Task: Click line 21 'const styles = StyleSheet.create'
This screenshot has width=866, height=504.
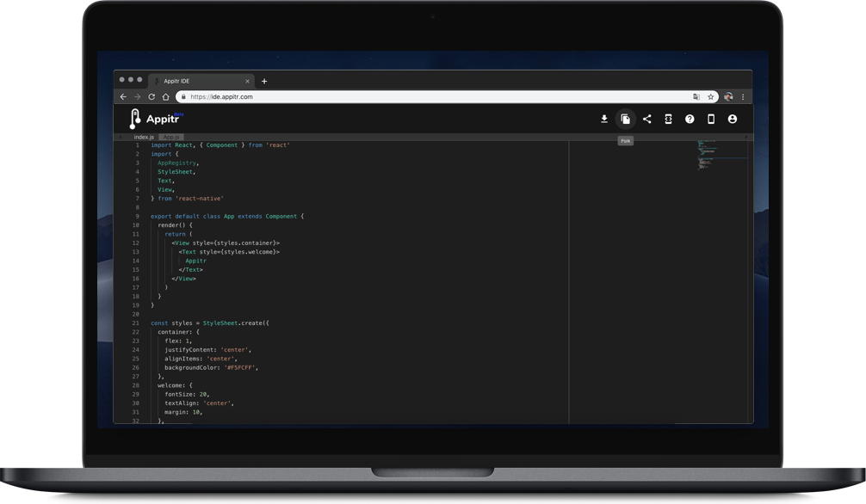Action: [210, 323]
